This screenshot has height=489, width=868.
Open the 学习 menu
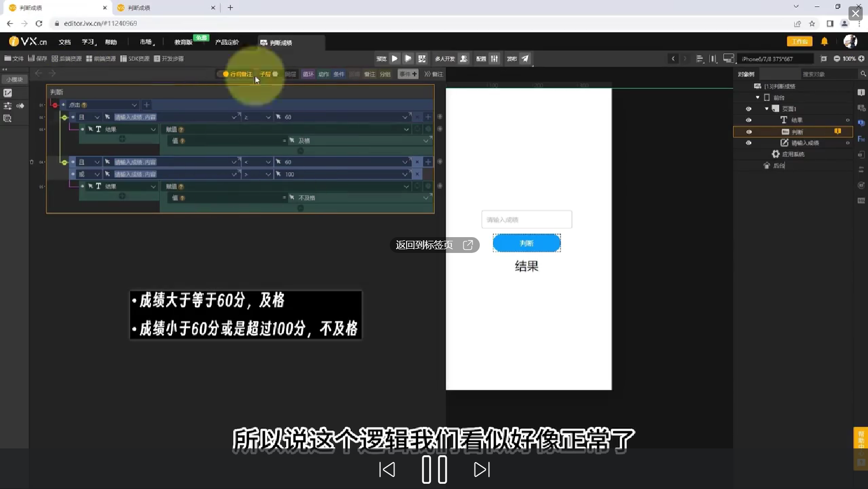(88, 42)
